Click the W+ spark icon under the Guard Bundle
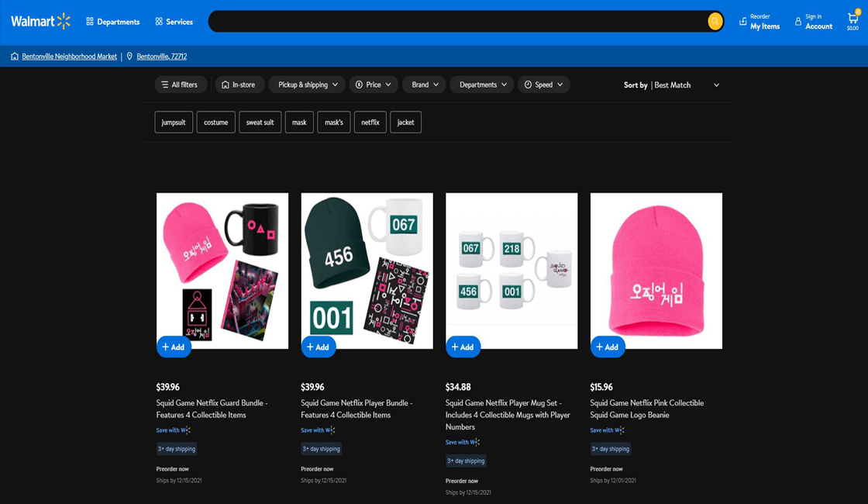 (x=187, y=430)
